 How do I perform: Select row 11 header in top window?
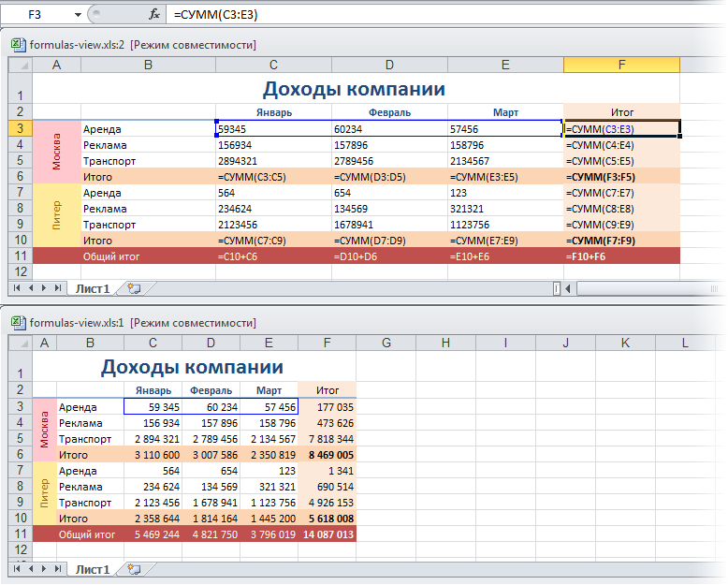point(21,256)
